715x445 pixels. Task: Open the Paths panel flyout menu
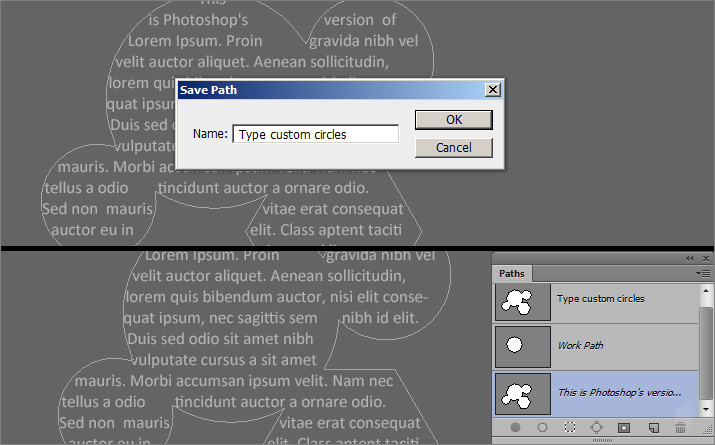pyautogui.click(x=703, y=273)
